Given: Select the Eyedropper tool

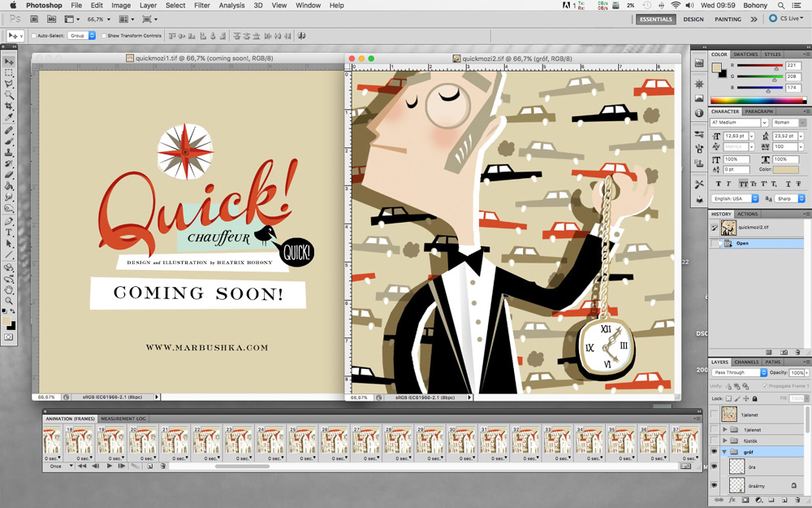Looking at the screenshot, I should (9, 117).
